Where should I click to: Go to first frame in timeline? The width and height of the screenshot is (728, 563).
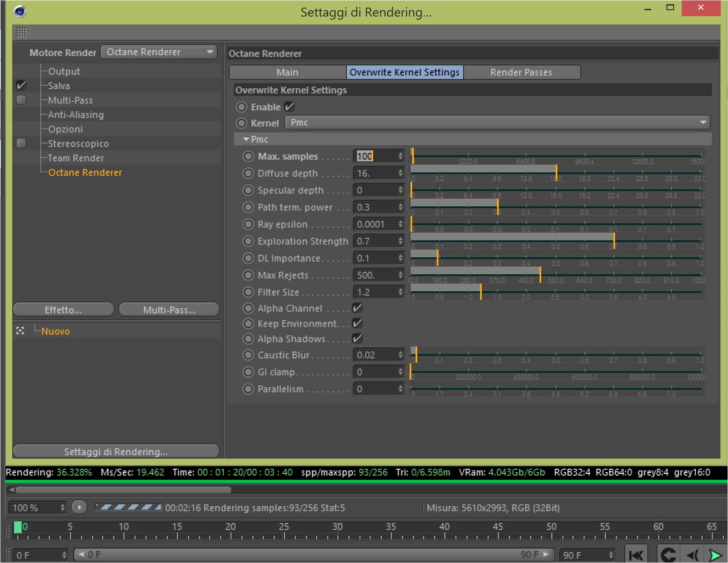coord(636,555)
